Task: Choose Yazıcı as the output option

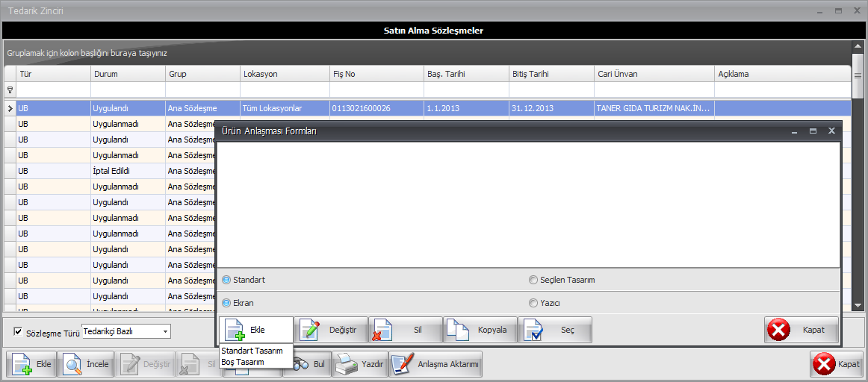Action: coord(533,304)
